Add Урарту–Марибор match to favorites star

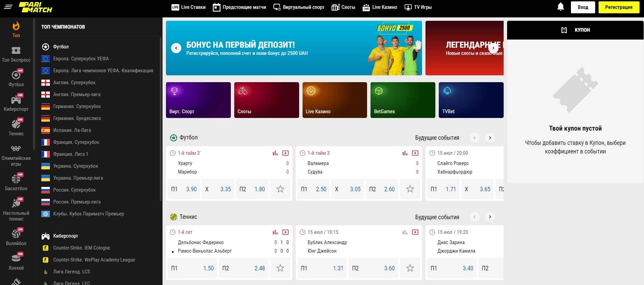[280, 189]
